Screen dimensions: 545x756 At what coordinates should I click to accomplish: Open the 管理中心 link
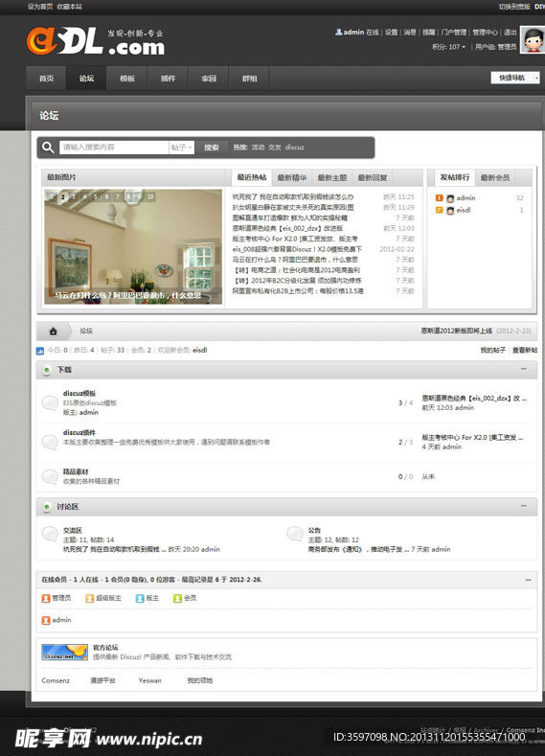pyautogui.click(x=485, y=33)
